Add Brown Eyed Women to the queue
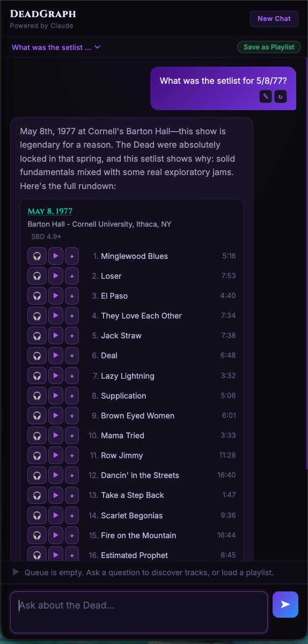Screen dimensions: 308x644 point(72,416)
